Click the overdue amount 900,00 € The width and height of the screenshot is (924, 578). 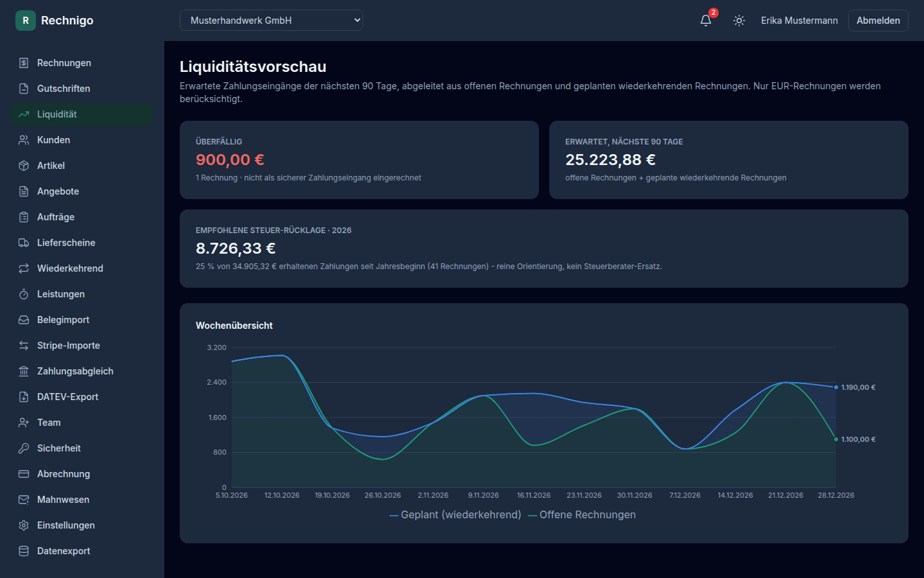point(230,159)
